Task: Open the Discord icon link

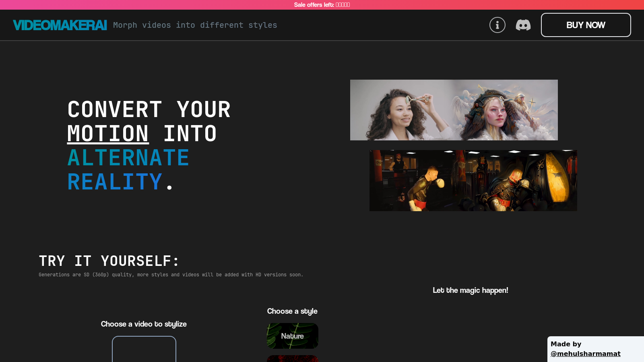Action: click(x=523, y=25)
